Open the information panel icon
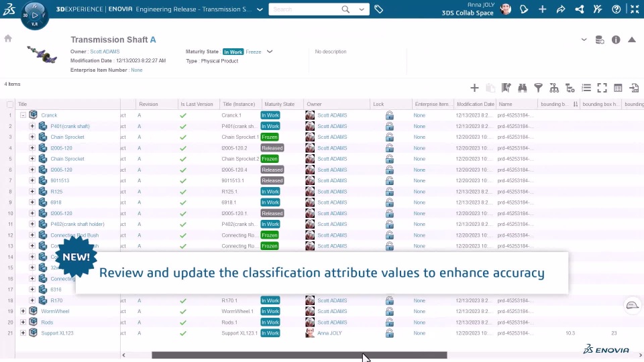This screenshot has width=644, height=362. [616, 40]
